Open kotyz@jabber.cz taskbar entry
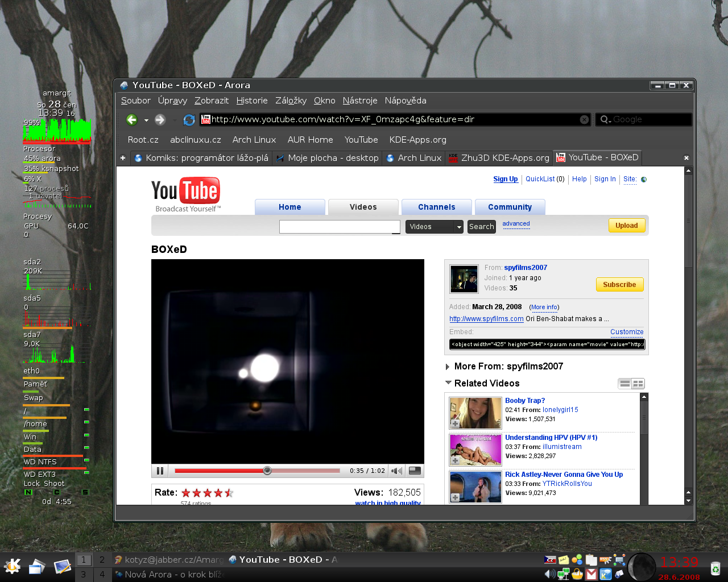Screen dimensions: 728x582 (169, 560)
